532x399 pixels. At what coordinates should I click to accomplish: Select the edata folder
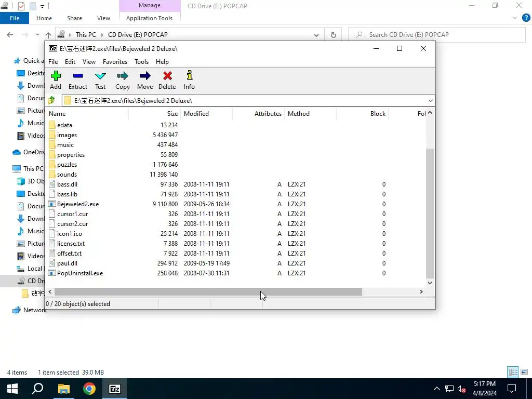64,125
